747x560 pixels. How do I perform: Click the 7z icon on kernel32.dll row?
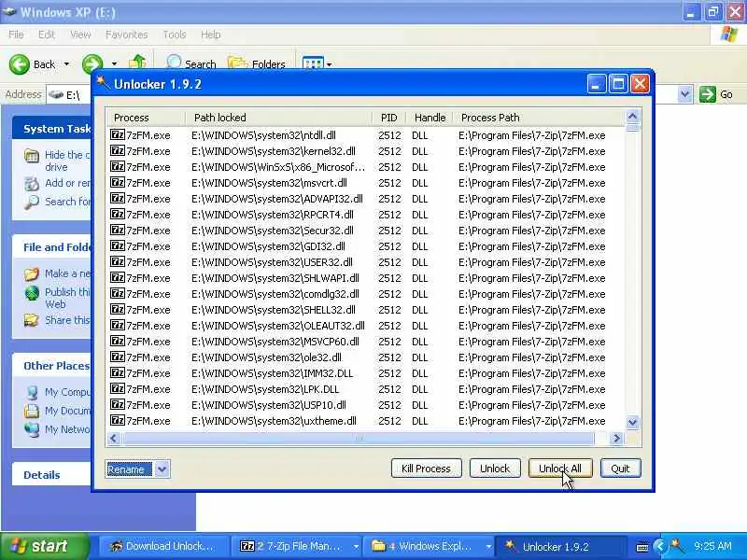click(118, 150)
